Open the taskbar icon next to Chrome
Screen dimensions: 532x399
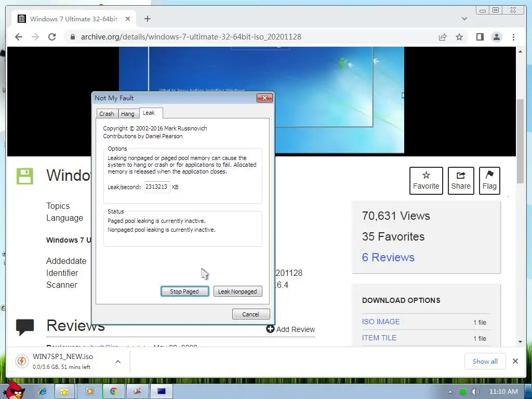137,391
